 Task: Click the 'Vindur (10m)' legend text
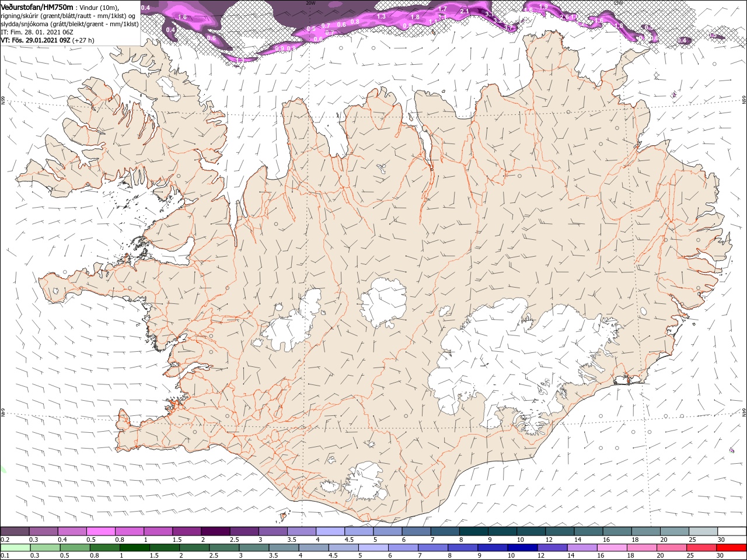[98, 7]
